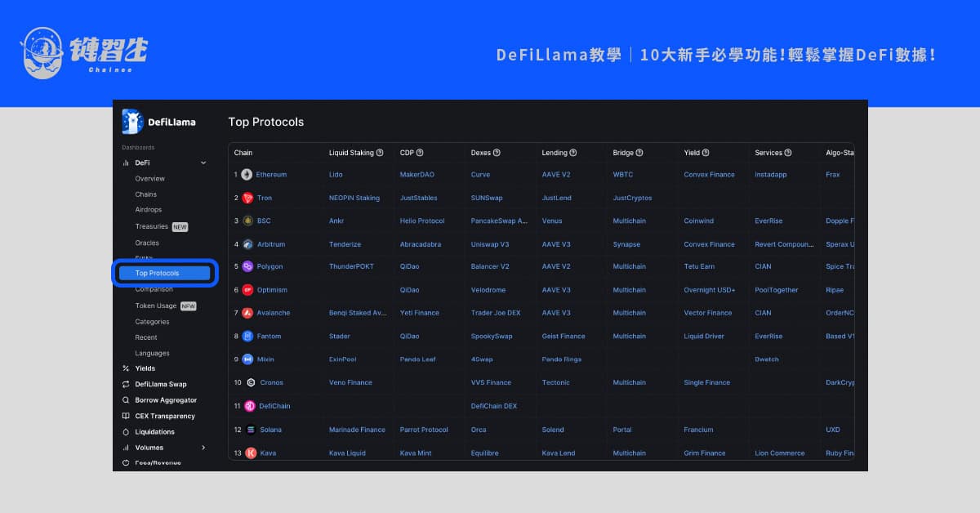This screenshot has width=980, height=513.
Task: Click the Arbitrum chain logo icon
Action: (247, 244)
